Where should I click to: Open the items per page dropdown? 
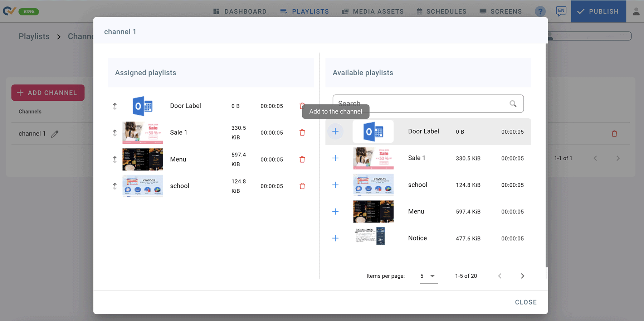point(429,276)
